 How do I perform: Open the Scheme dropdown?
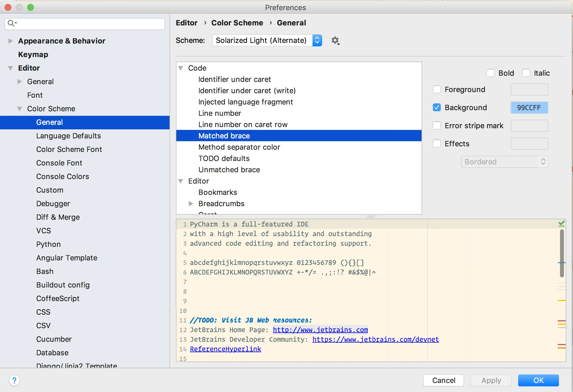click(x=267, y=40)
